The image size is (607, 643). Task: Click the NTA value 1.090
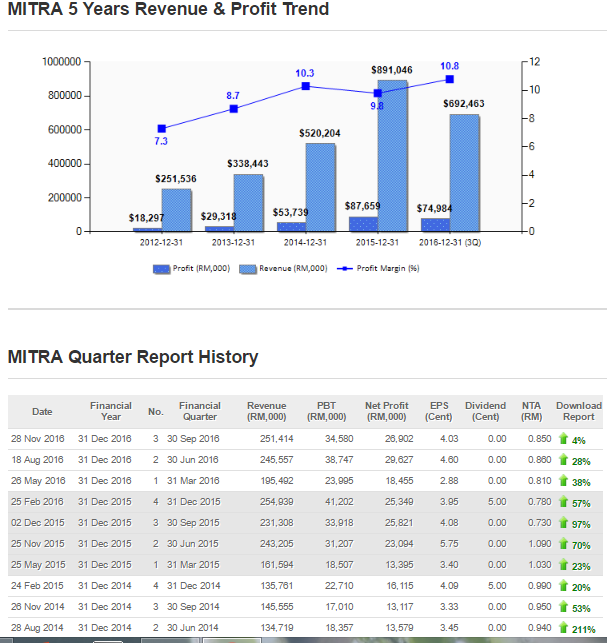[x=540, y=544]
